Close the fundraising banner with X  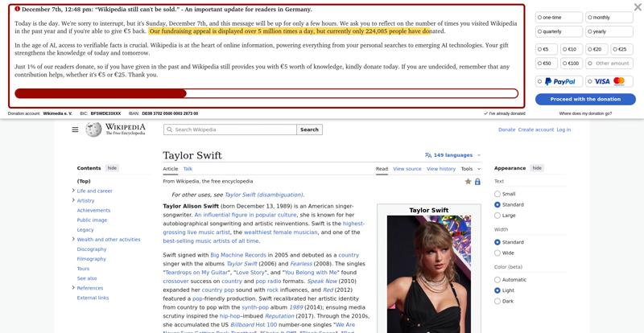tap(638, 7)
